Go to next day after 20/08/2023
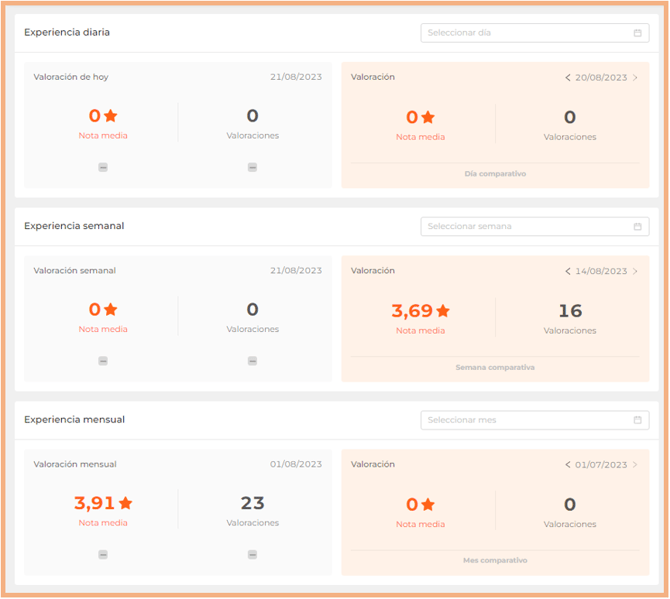Viewport: 670px width, 599px height. [x=635, y=77]
